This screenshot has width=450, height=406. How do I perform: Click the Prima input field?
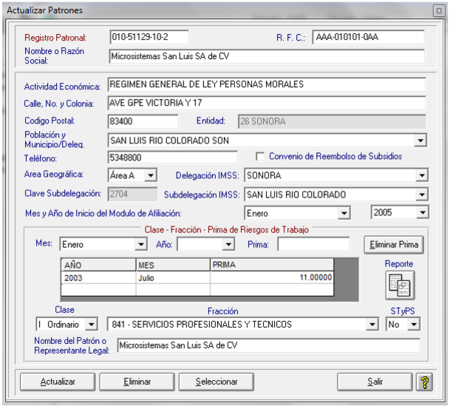(x=313, y=244)
